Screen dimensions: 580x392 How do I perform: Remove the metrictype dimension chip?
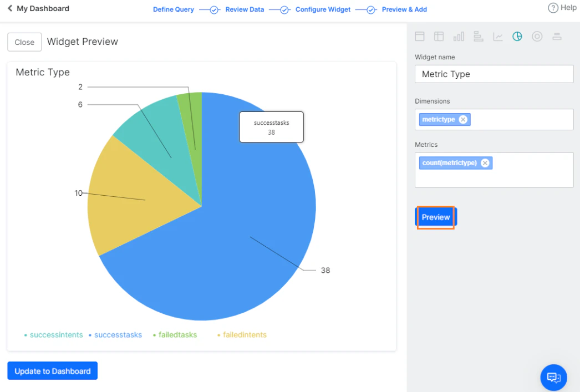point(464,119)
